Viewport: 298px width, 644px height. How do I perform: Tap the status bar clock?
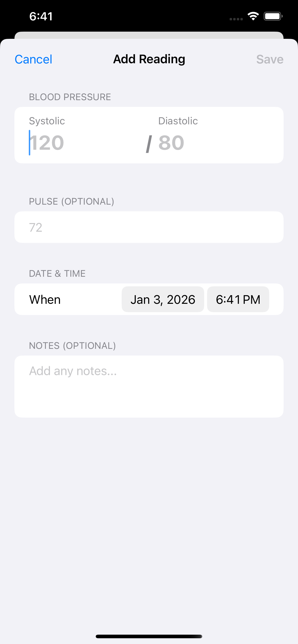click(x=41, y=17)
